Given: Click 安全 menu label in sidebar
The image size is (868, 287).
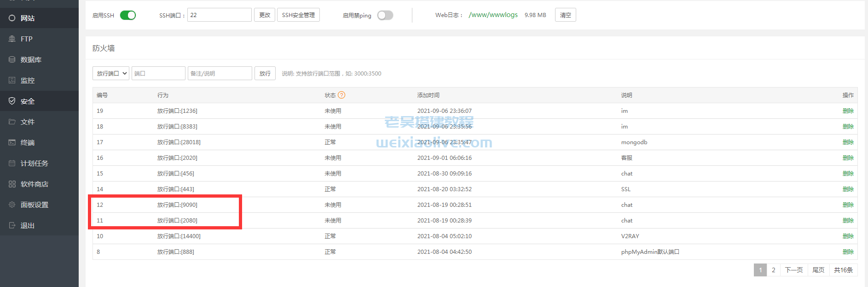Looking at the screenshot, I should [28, 101].
